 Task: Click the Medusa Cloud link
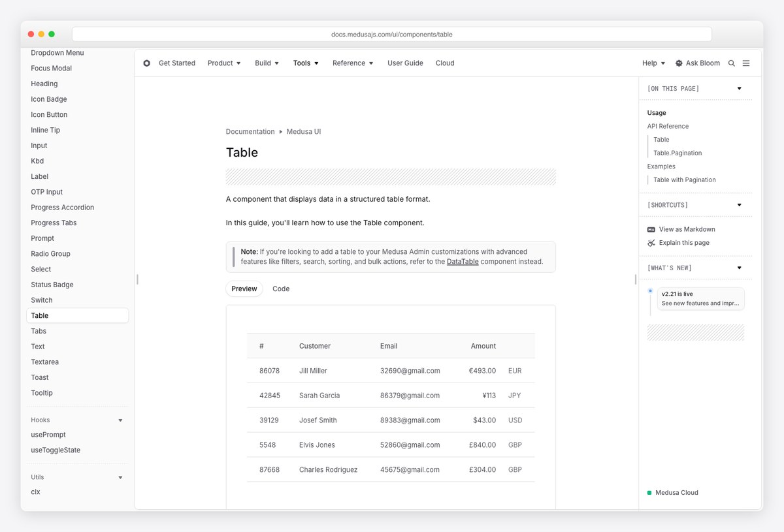pos(677,493)
